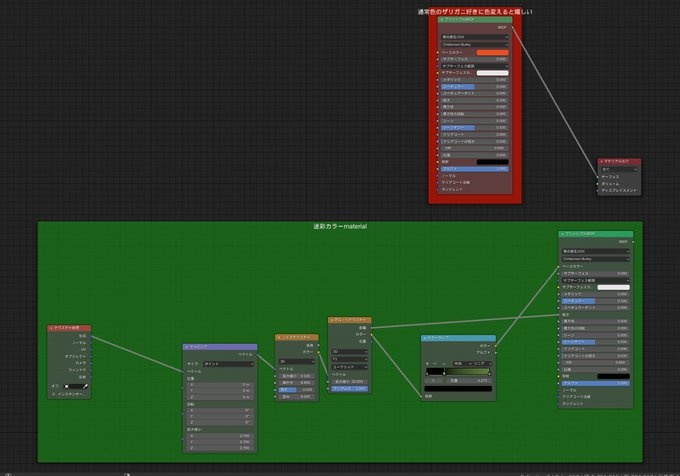Click Voronoi Scale 20.000 field
This screenshot has width=680, height=476.
pos(350,382)
